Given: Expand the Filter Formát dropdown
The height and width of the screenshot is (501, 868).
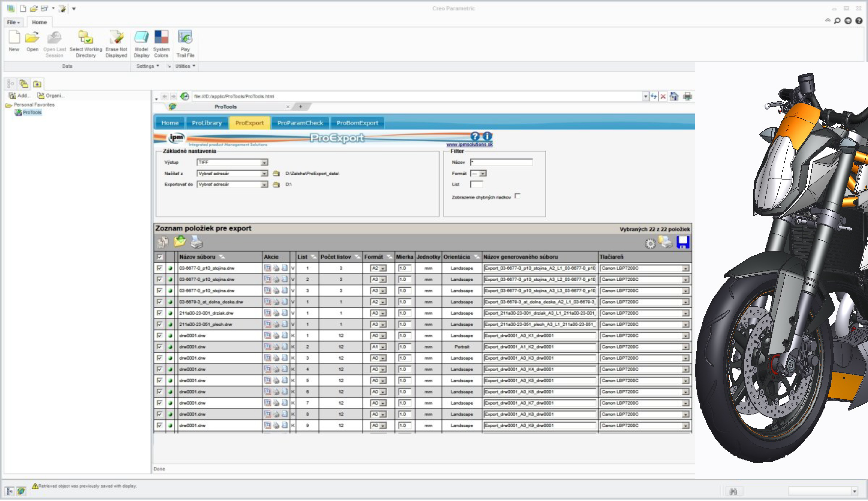Looking at the screenshot, I should [x=483, y=174].
